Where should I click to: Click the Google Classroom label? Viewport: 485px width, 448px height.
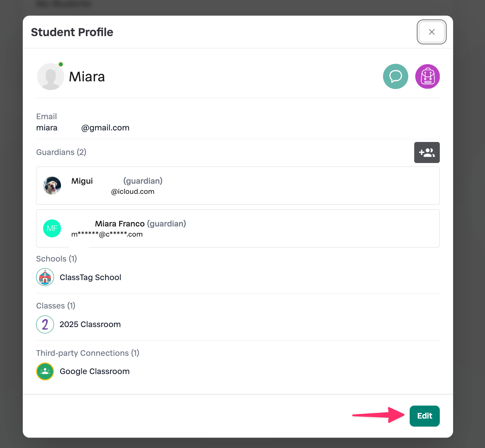tap(95, 371)
